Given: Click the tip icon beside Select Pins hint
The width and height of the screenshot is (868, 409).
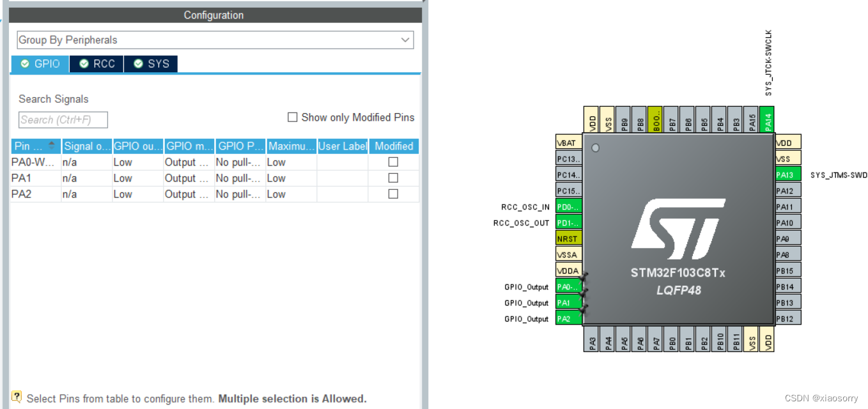Looking at the screenshot, I should [17, 397].
